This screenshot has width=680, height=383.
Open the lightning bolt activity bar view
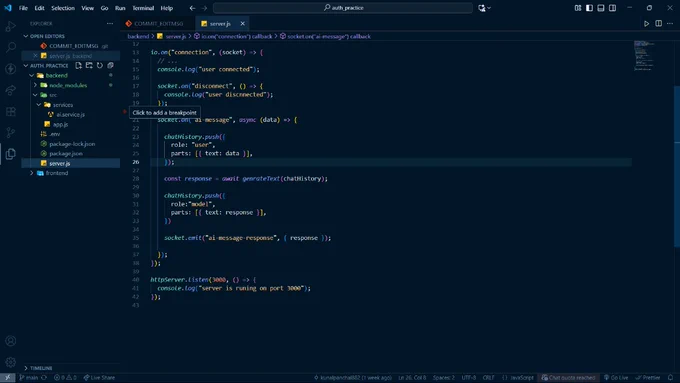coord(10,69)
